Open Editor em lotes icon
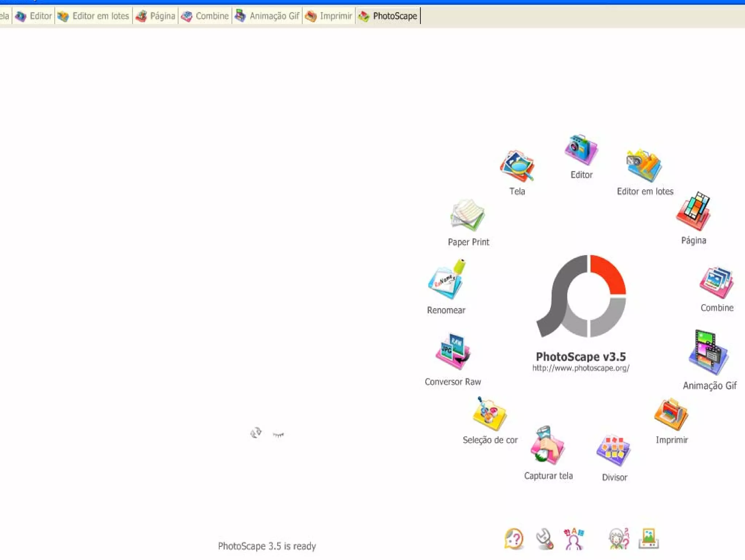The image size is (745, 560). tap(644, 166)
